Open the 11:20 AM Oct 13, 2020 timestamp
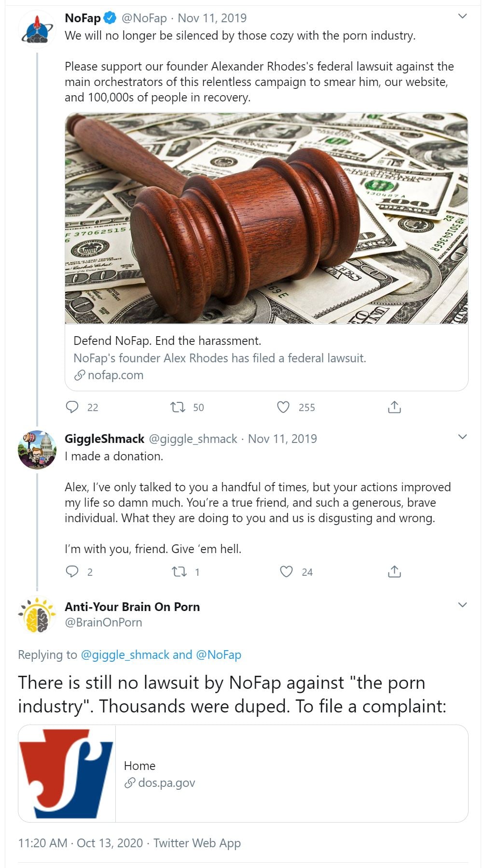The image size is (499, 868). click(x=81, y=843)
